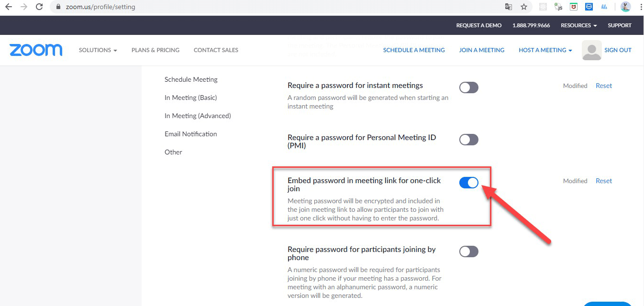This screenshot has height=306, width=644.
Task: Click the Zoom user profile picture
Action: click(x=591, y=50)
